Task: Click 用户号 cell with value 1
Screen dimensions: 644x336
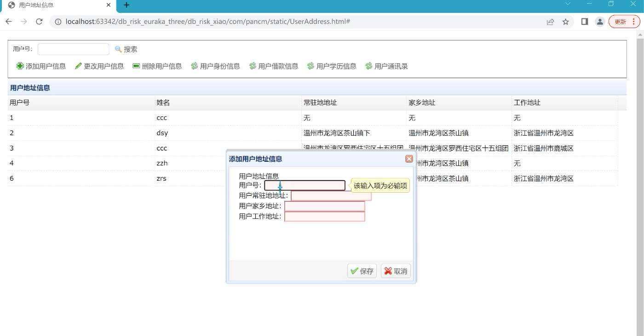Action: [x=81, y=118]
